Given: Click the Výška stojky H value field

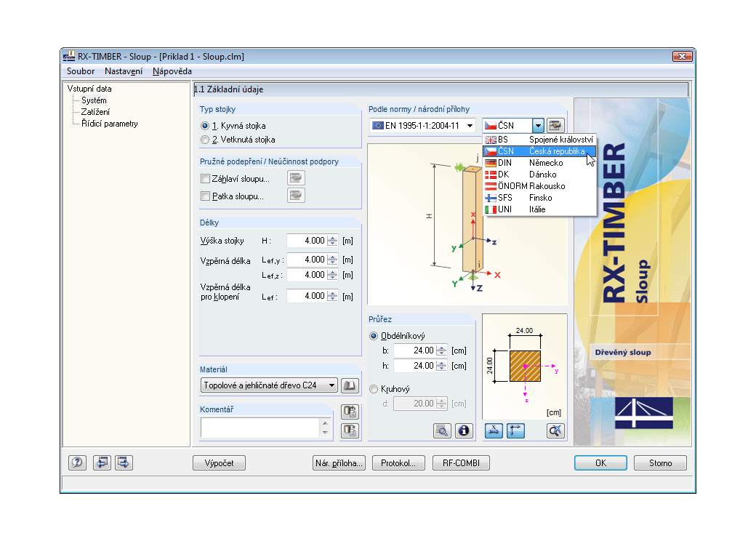Looking at the screenshot, I should (x=307, y=241).
